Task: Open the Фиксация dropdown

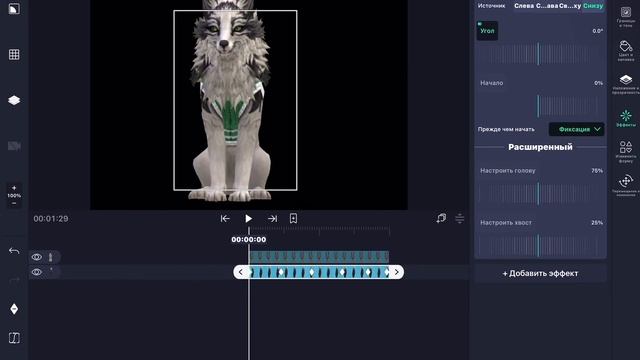Action: click(576, 129)
